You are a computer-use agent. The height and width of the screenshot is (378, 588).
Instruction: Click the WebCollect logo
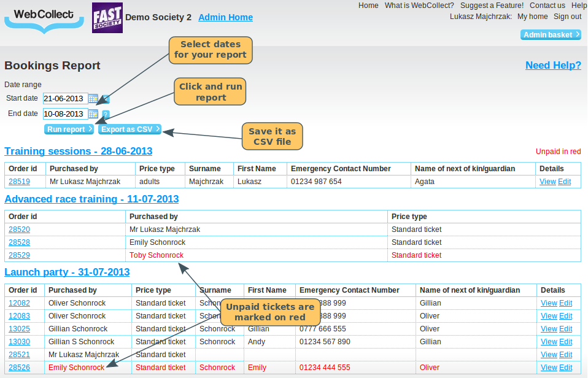click(x=44, y=18)
